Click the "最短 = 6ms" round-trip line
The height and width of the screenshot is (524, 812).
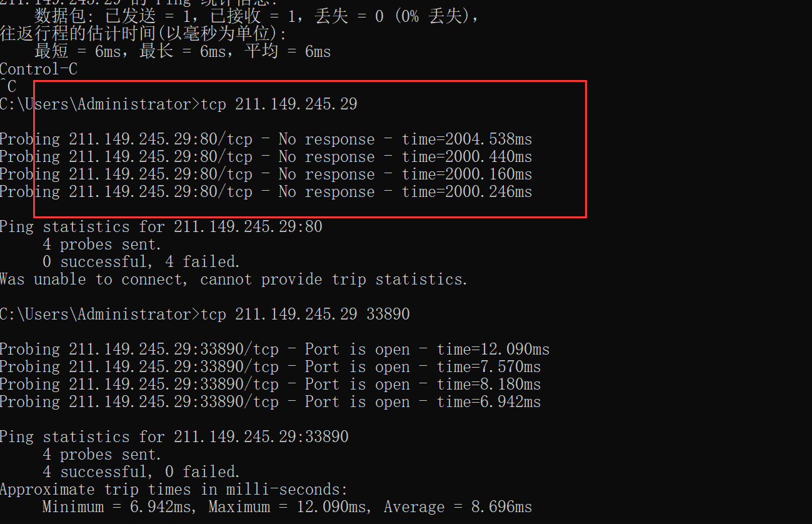point(183,51)
